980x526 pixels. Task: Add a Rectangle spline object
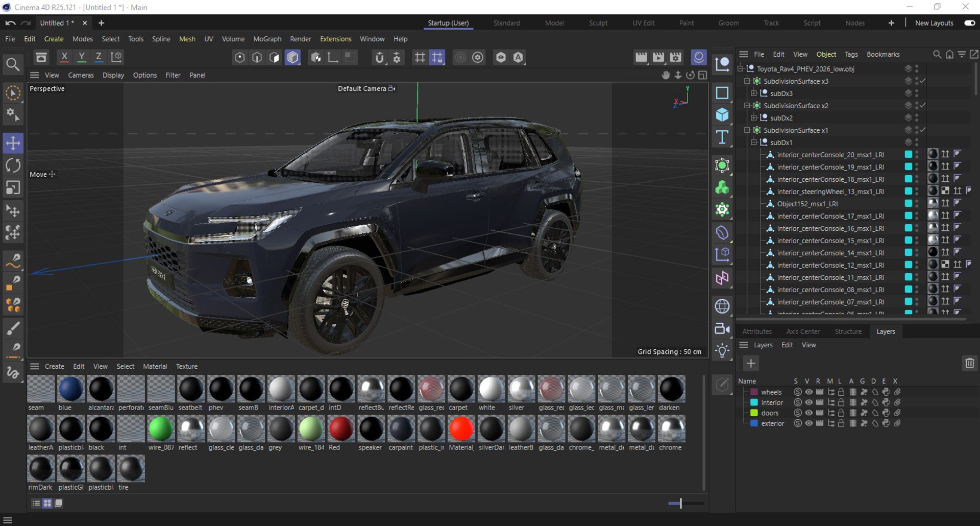722,93
